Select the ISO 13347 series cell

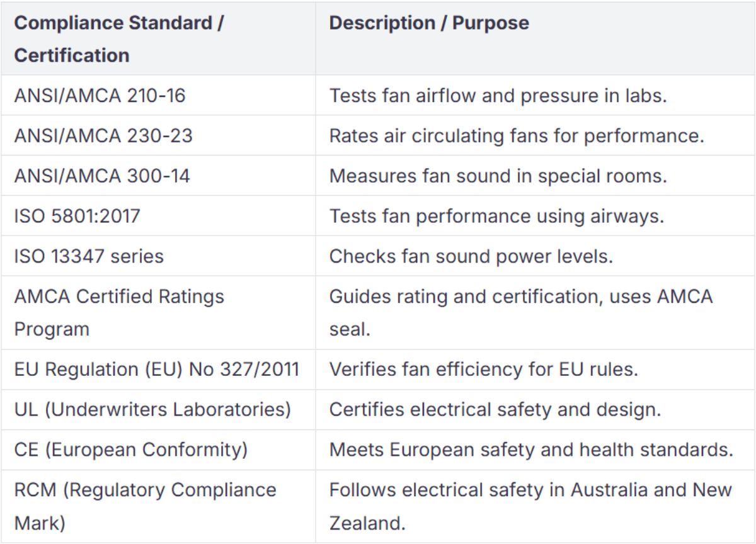point(89,256)
